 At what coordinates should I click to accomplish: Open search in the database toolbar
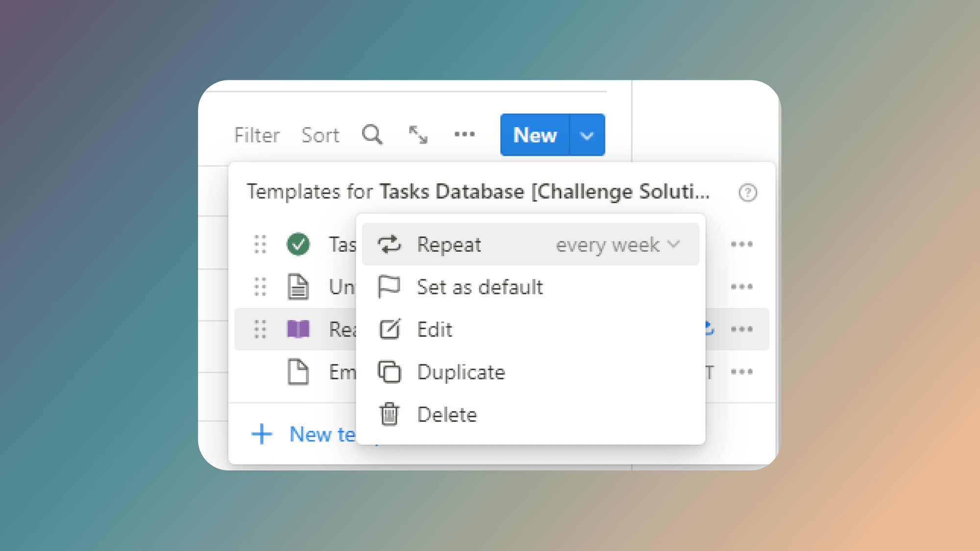pos(372,135)
